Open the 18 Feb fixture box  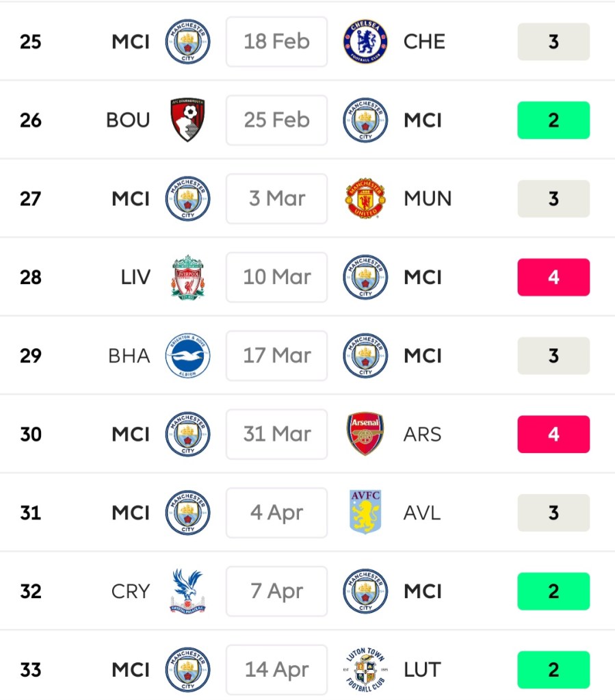point(276,42)
